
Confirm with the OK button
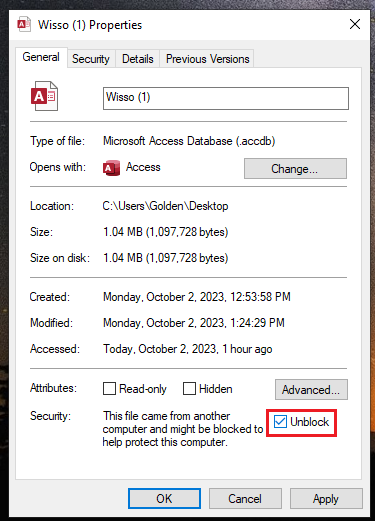click(164, 499)
